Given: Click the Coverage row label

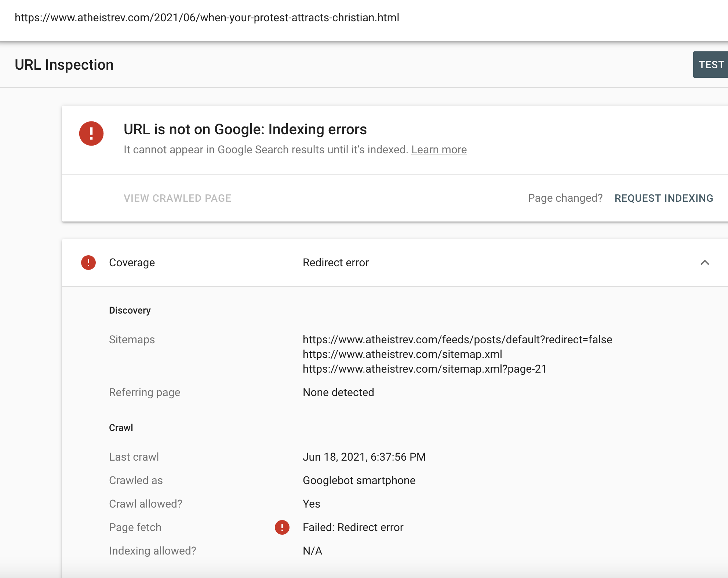Looking at the screenshot, I should click(132, 263).
